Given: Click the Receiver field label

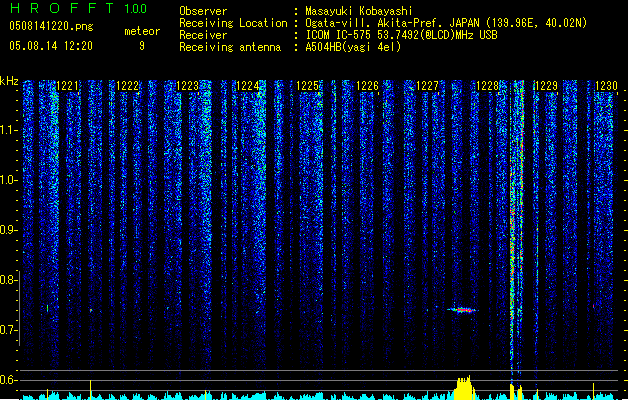Looking at the screenshot, I should point(203,35).
